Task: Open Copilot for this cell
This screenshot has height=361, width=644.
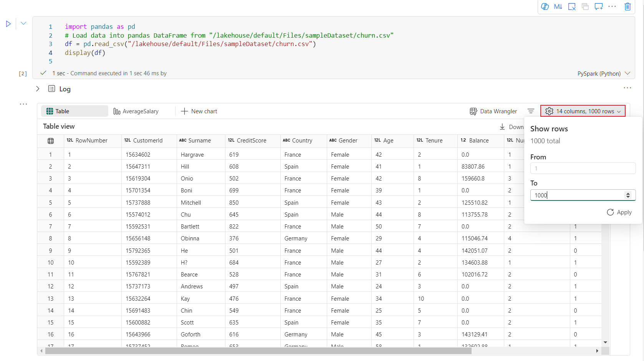Action: coord(545,7)
